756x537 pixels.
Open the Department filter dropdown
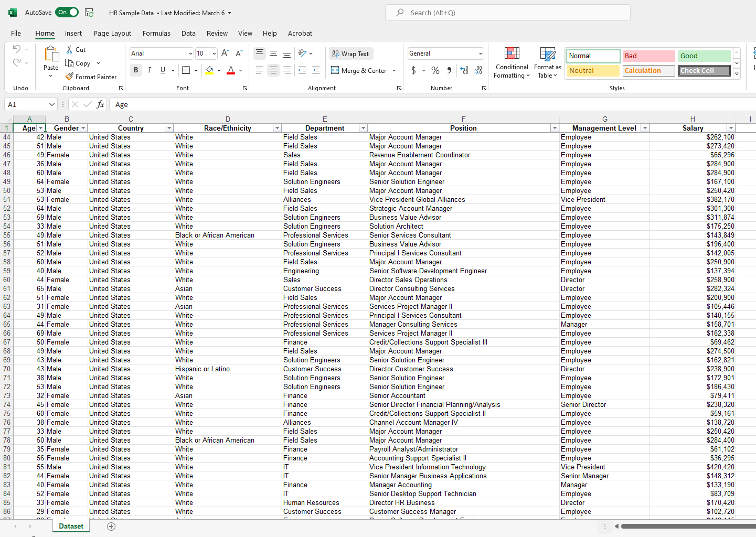pyautogui.click(x=363, y=128)
